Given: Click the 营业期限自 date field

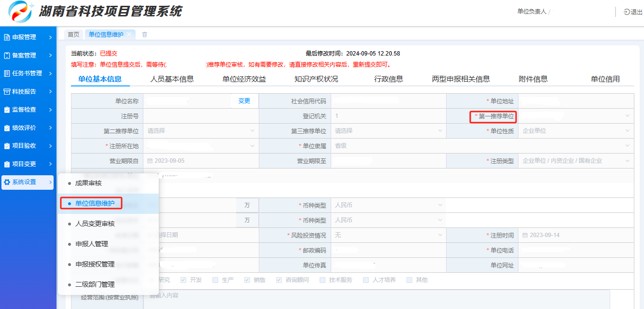Looking at the screenshot, I should (201, 161).
